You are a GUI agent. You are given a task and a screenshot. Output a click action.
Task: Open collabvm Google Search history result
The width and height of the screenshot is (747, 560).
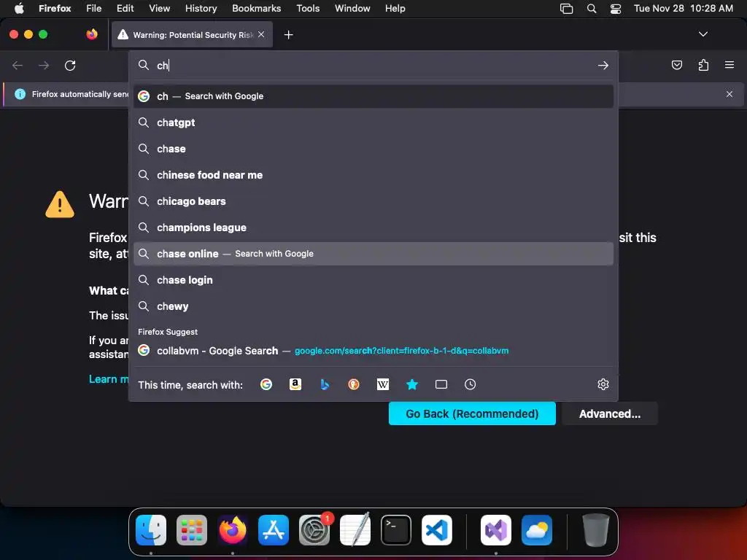coord(373,351)
